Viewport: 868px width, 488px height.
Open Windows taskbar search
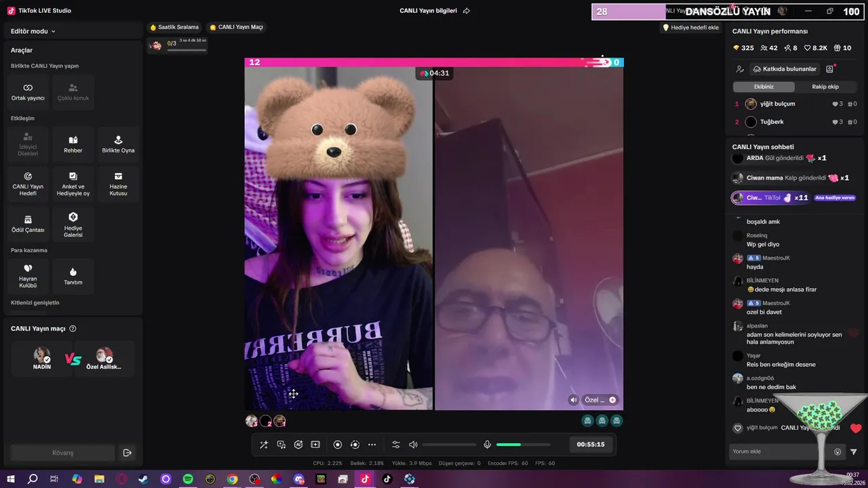pyautogui.click(x=33, y=479)
